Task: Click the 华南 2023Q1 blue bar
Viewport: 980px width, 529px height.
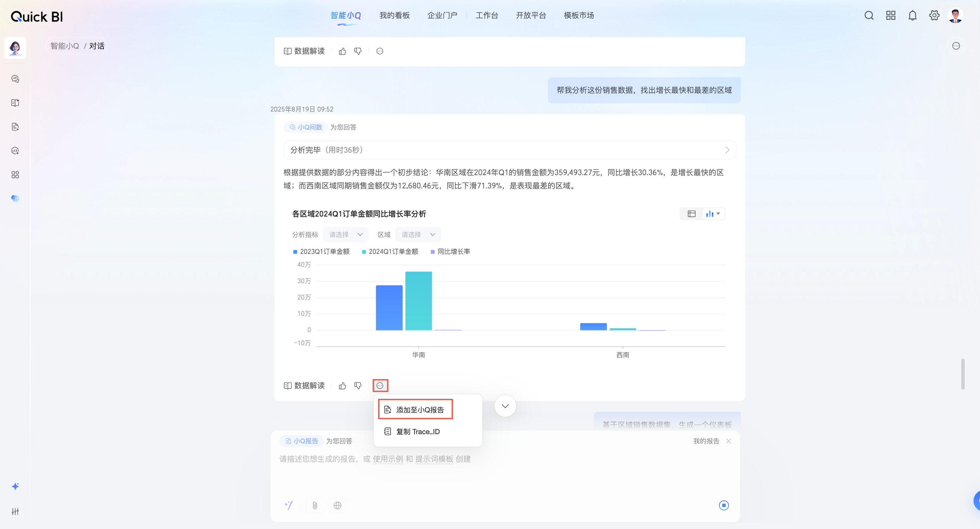Action: click(389, 308)
